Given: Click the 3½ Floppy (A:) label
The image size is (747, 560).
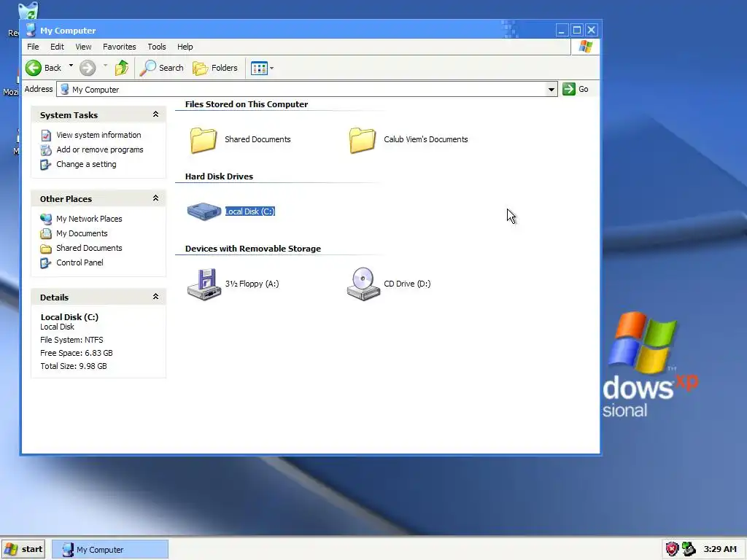Looking at the screenshot, I should (252, 284).
